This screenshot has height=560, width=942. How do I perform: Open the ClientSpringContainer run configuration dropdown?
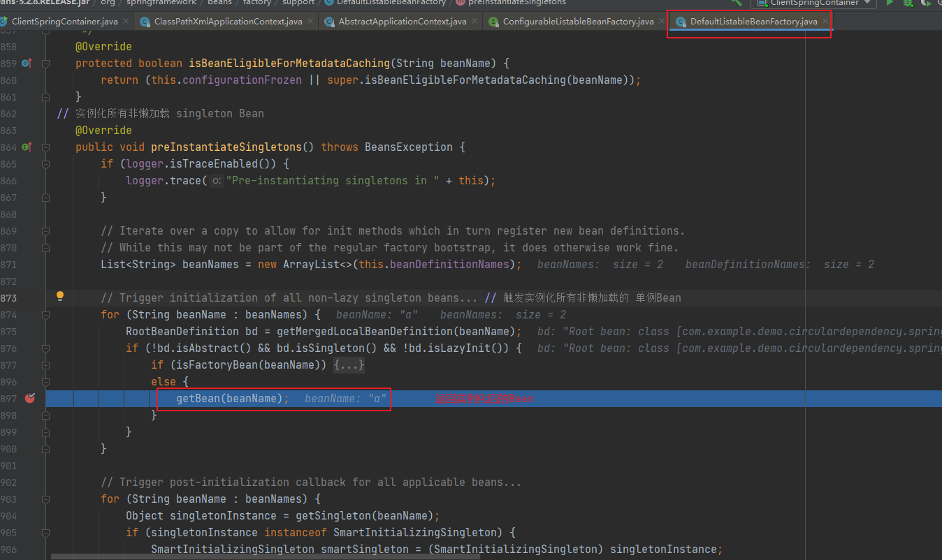coord(813,3)
